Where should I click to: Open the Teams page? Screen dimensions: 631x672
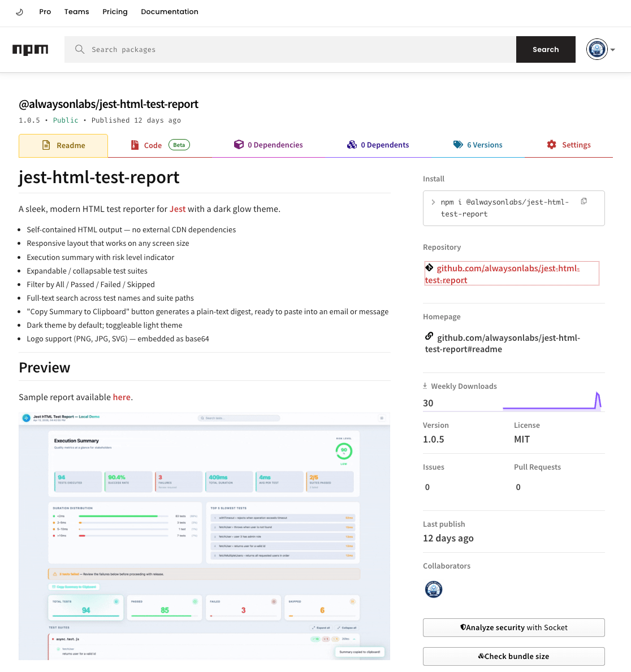point(77,11)
